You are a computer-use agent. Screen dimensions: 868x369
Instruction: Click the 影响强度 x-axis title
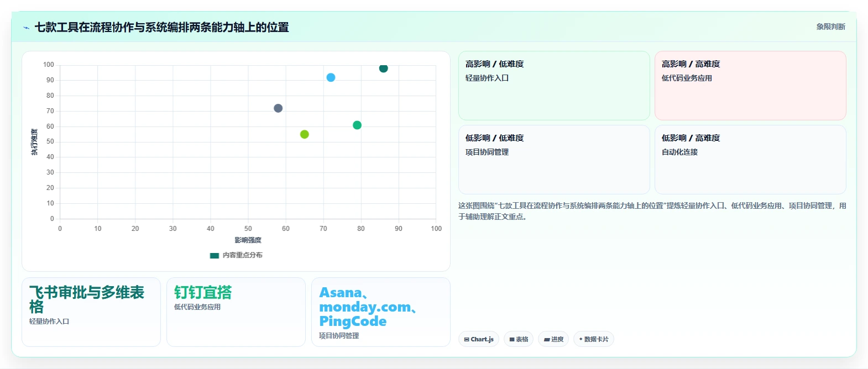click(x=248, y=240)
